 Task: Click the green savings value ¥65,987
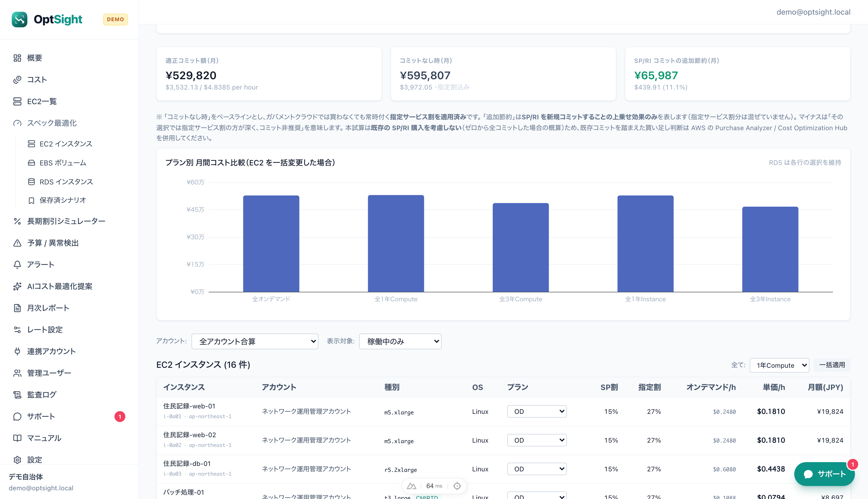[x=656, y=75]
